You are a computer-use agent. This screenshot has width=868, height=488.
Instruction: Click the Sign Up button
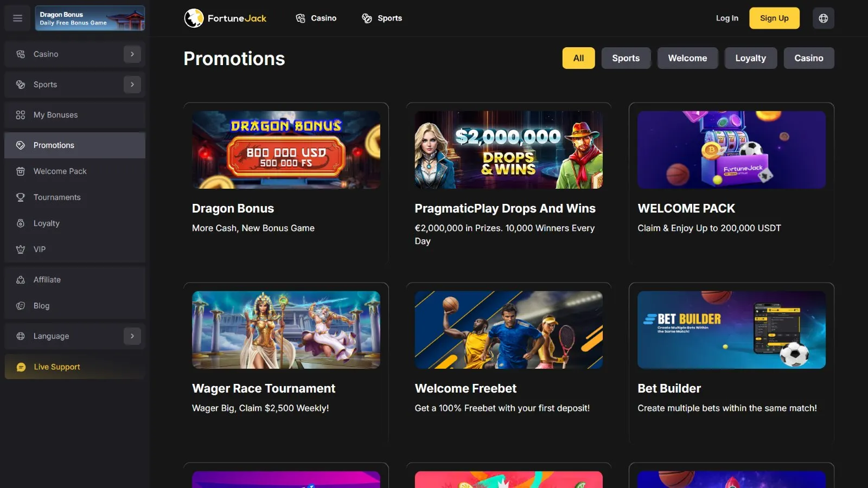[774, 18]
